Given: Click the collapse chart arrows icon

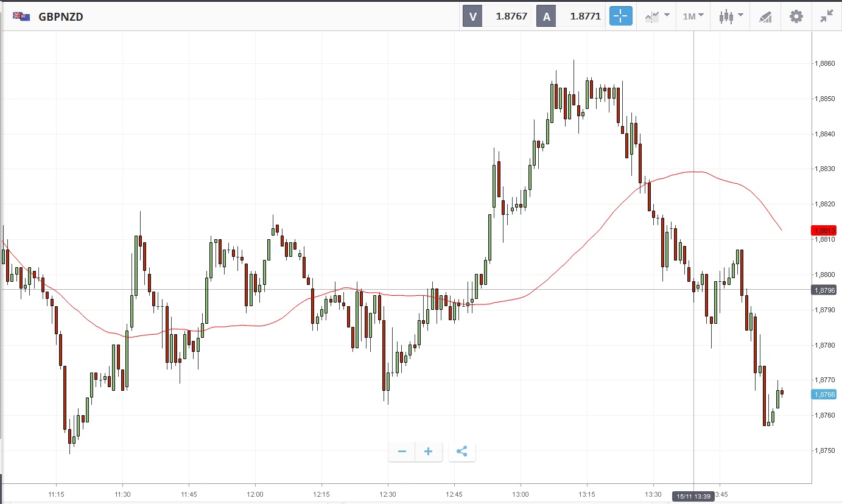Looking at the screenshot, I should pos(826,16).
